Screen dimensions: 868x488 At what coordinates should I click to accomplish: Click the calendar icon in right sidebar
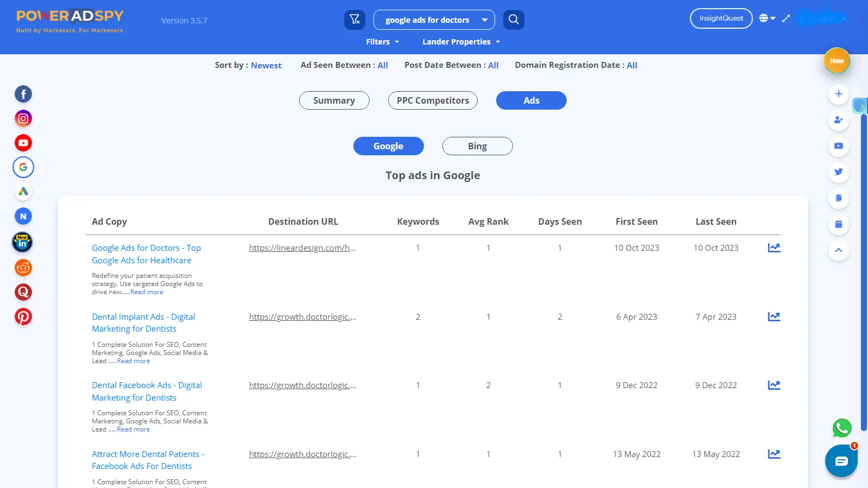tap(839, 224)
